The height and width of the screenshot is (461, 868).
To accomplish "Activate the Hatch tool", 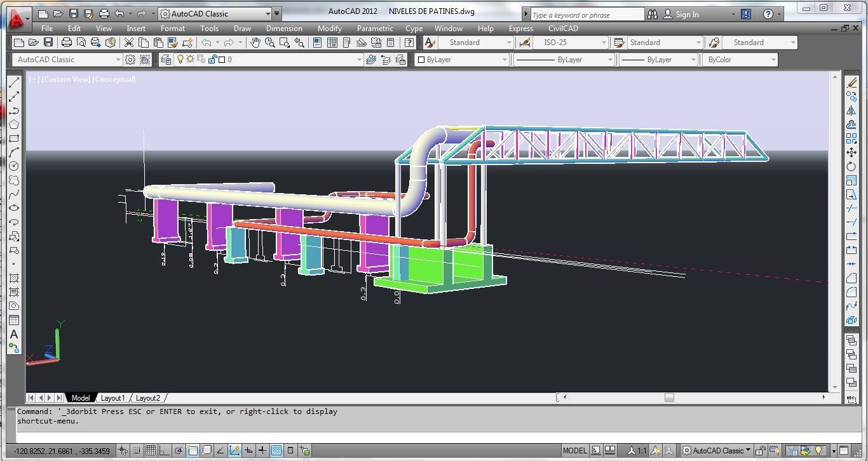I will click(x=14, y=278).
